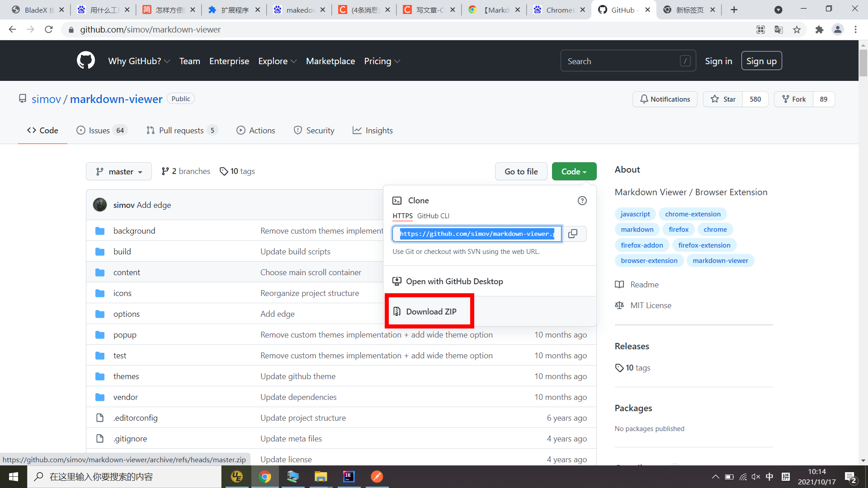Open the themes folder
Viewport: 868px width, 488px height.
126,376
